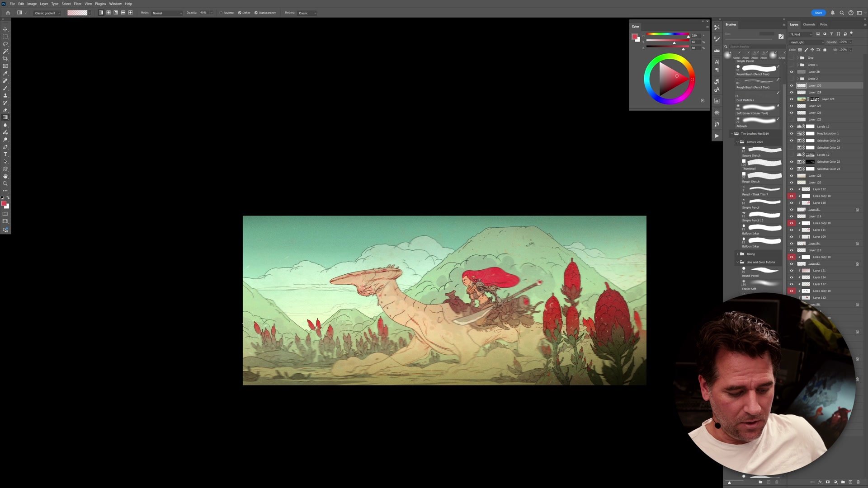Screen dimensions: 868x488
Task: Switch to the Channels tab
Action: click(x=809, y=24)
